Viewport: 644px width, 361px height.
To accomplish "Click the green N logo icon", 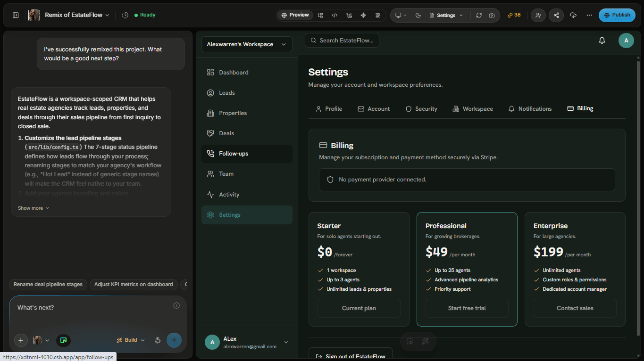I will pyautogui.click(x=63, y=340).
